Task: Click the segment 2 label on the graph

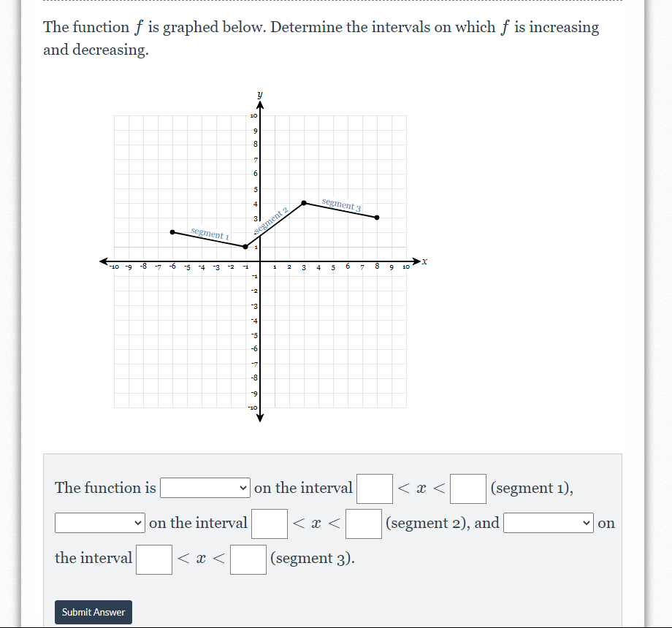Action: pyautogui.click(x=272, y=219)
